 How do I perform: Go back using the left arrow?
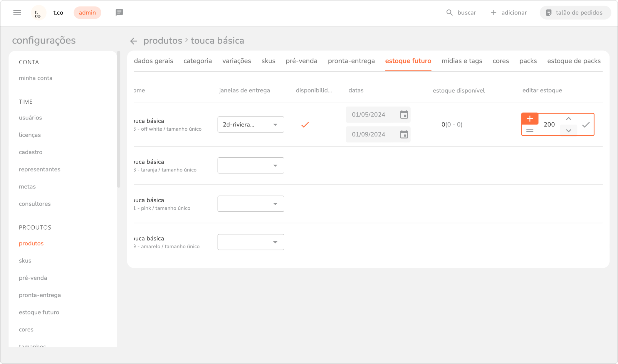pyautogui.click(x=134, y=41)
